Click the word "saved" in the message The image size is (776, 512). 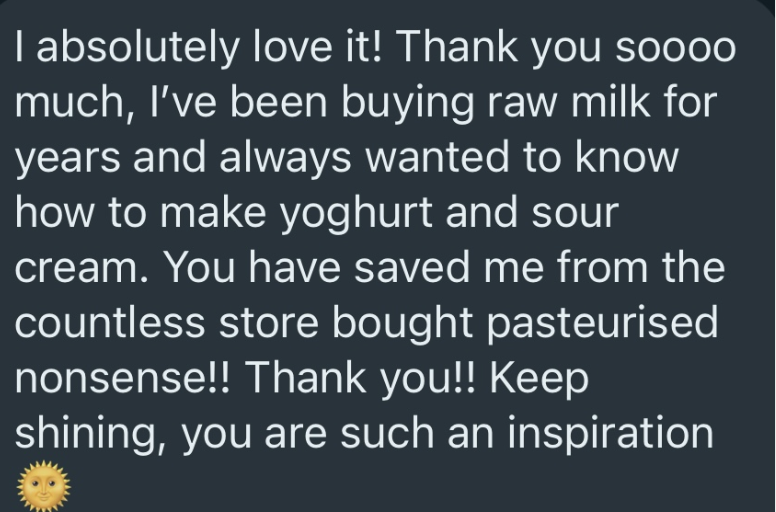click(x=412, y=267)
